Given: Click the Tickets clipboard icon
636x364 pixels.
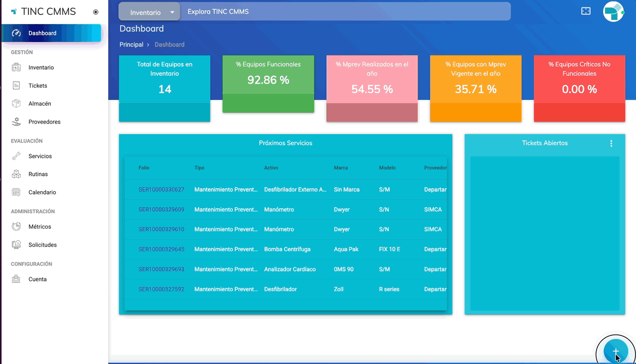Looking at the screenshot, I should point(16,86).
